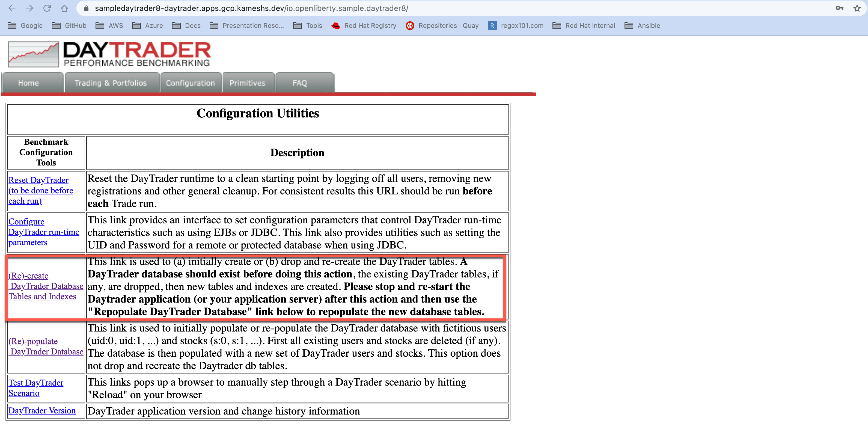Screen dimensions: 868x432
Task: Open Configure DayTrader run-time parameters link
Action: (x=44, y=232)
